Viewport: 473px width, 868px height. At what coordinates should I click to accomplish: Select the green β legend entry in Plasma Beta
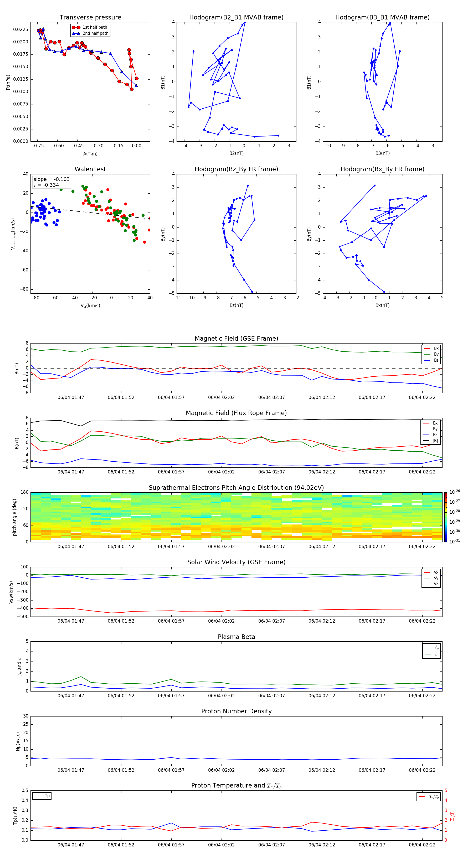click(x=431, y=654)
